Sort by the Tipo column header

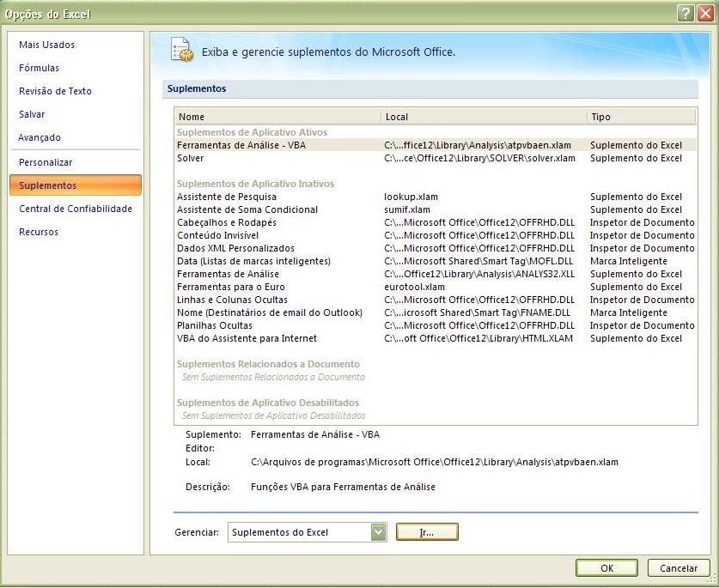[x=642, y=117]
